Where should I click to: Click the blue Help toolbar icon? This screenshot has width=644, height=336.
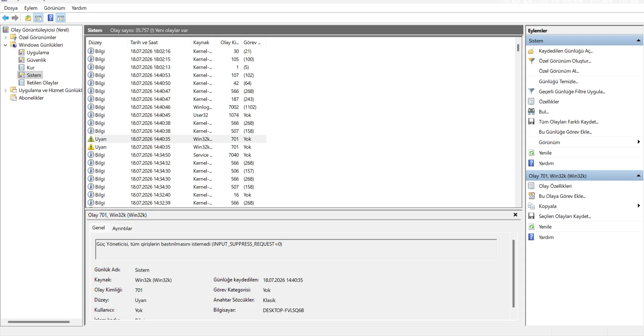(x=50, y=18)
